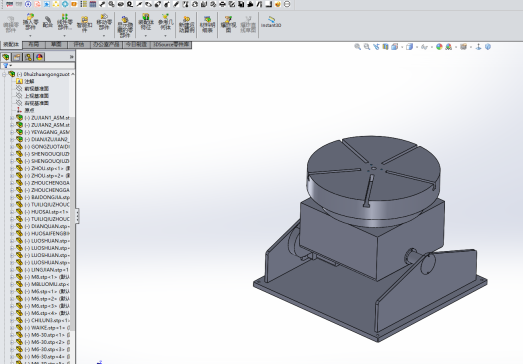523x364 pixels.
Task: Open dropdown arrow under 线性零部件阵列
Action: [65, 36]
